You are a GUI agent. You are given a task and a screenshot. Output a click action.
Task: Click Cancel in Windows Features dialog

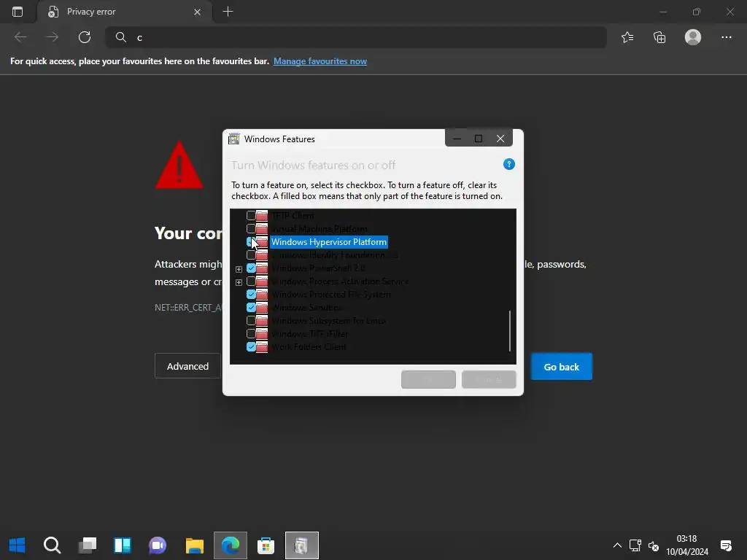click(x=489, y=379)
